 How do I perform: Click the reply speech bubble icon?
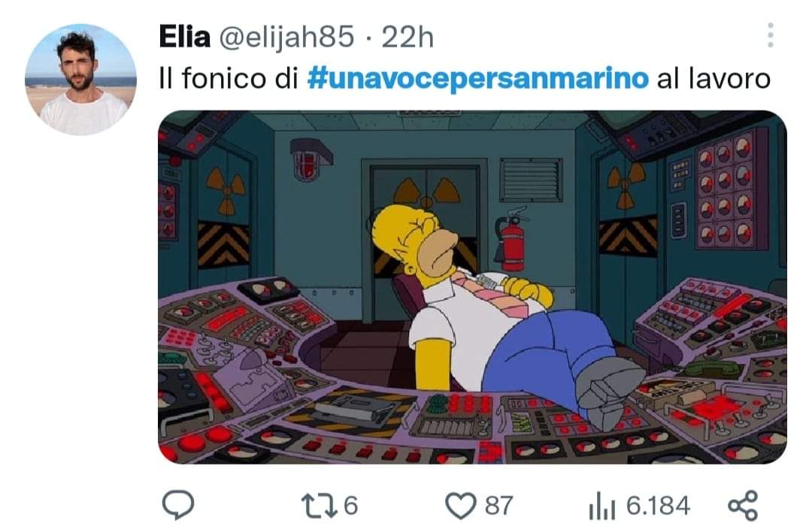tap(177, 504)
